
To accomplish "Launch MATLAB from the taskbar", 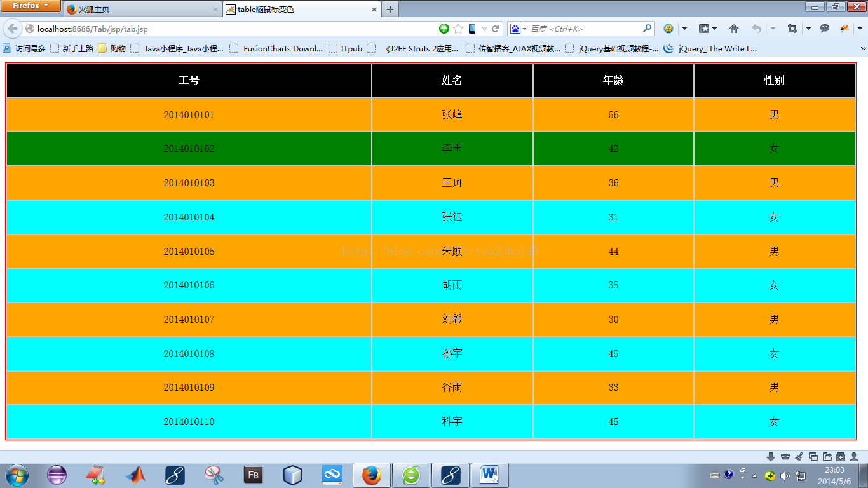I will pos(135,475).
